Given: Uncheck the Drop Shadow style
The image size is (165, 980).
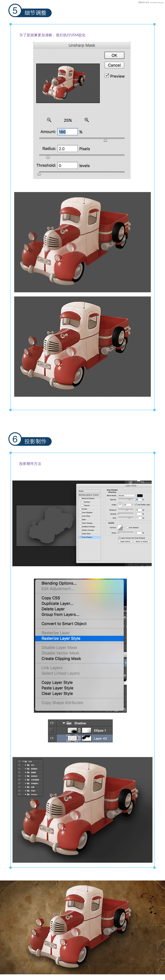Looking at the screenshot, I should (80, 537).
